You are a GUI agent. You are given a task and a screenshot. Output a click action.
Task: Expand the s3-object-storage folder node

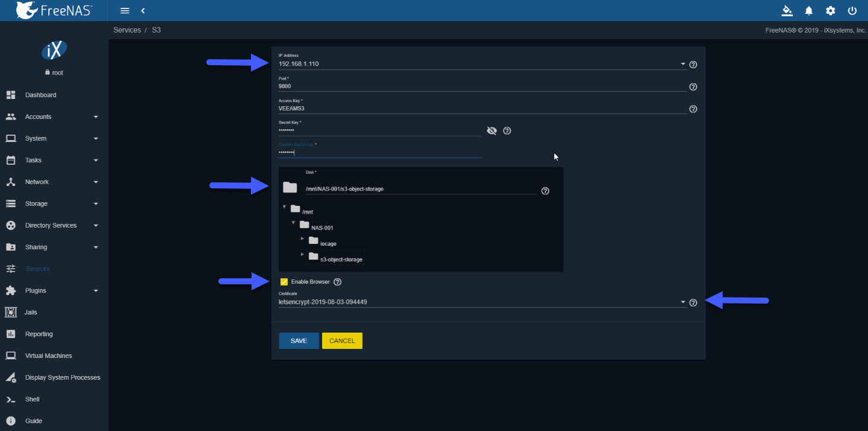[303, 254]
